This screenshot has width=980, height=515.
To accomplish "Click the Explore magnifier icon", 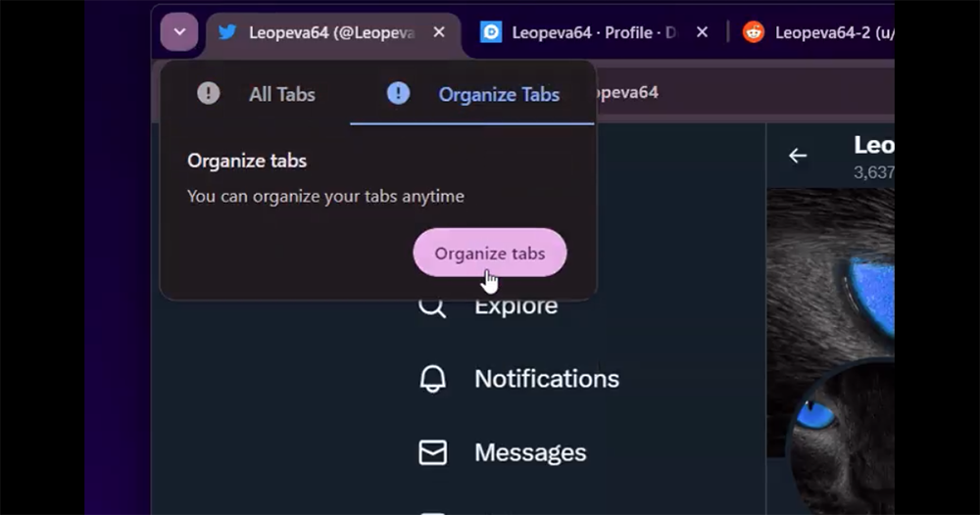I will tap(432, 306).
